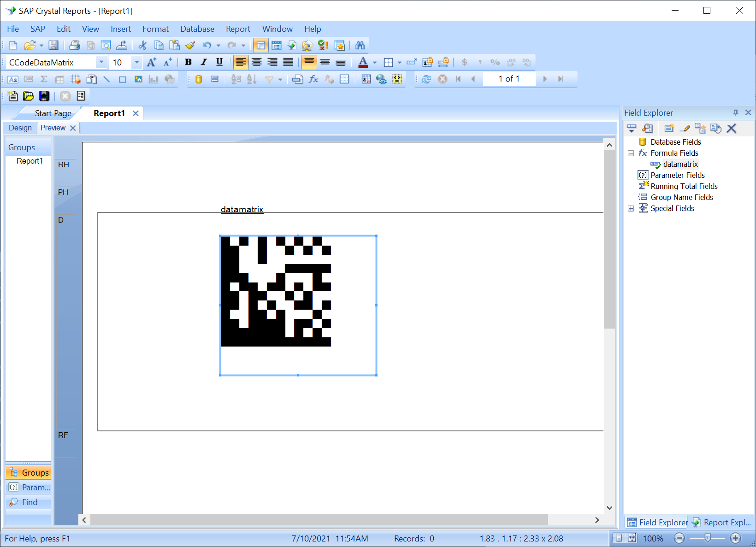This screenshot has height=547, width=756.
Task: Select the Insert Box tool
Action: click(x=122, y=79)
